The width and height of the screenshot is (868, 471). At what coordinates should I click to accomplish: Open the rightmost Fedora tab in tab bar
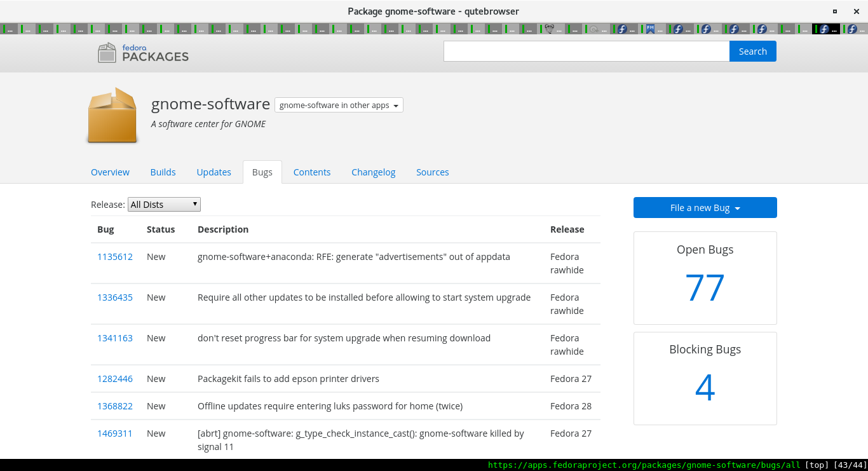point(853,29)
